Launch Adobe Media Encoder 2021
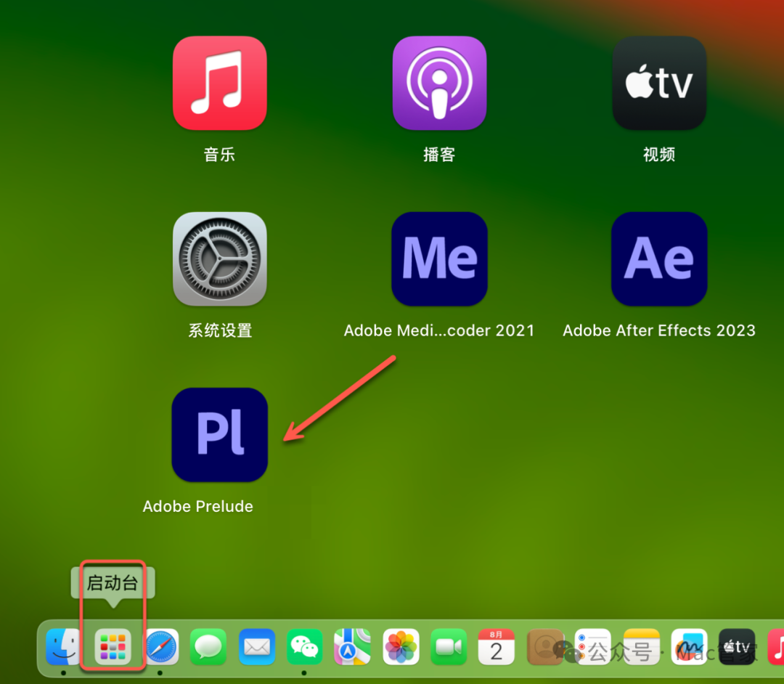 pyautogui.click(x=439, y=258)
